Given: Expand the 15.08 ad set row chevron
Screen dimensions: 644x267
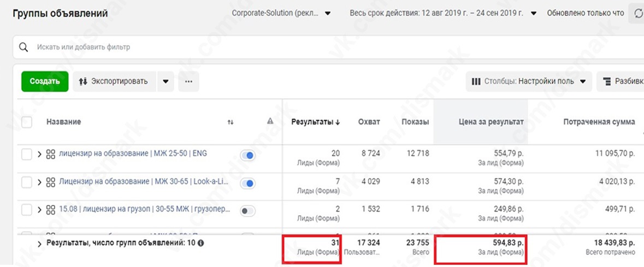Looking at the screenshot, I should 39,210.
